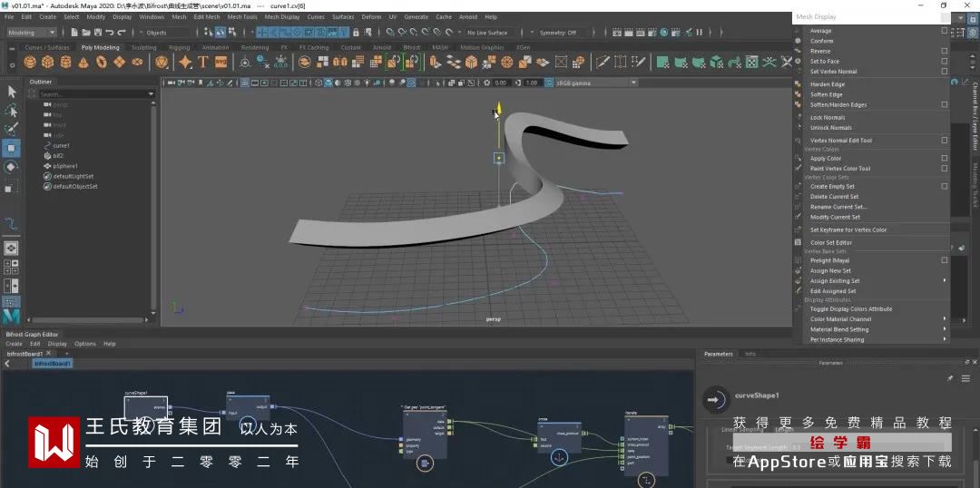Select the Scale tool in the toolbox

[11, 186]
